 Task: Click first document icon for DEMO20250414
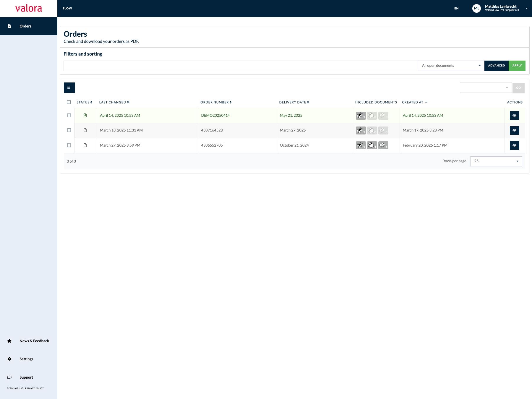[361, 116]
